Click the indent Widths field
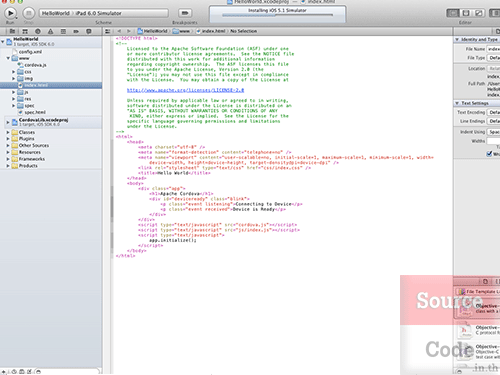The height and width of the screenshot is (375, 500). click(493, 141)
